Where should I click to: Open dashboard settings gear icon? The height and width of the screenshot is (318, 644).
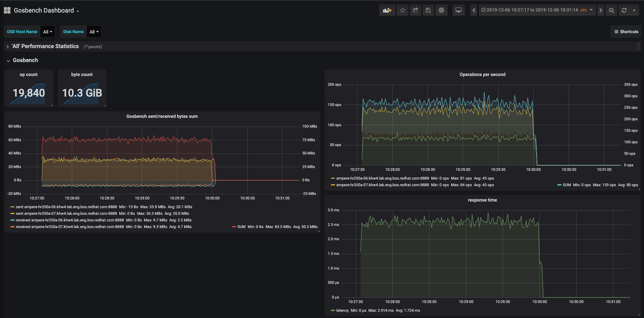tap(441, 10)
